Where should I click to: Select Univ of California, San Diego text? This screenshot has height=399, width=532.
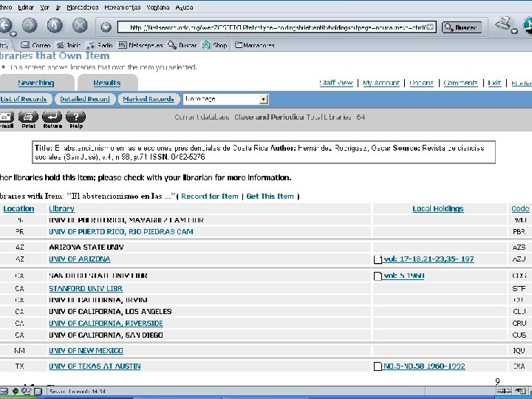click(106, 335)
